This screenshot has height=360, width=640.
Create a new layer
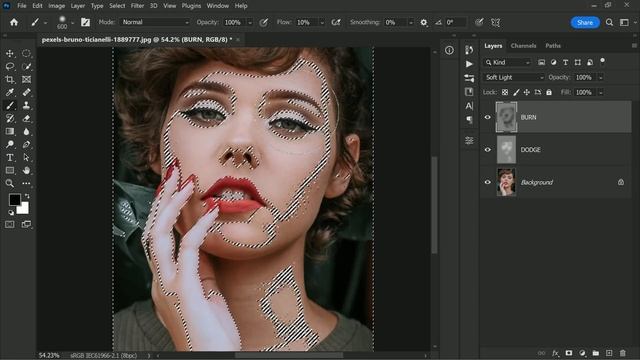(x=609, y=353)
